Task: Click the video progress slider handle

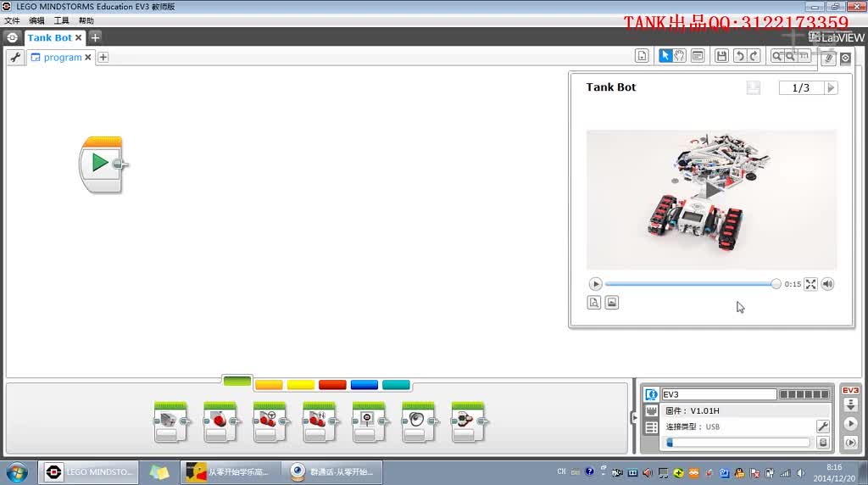Action: 776,284
